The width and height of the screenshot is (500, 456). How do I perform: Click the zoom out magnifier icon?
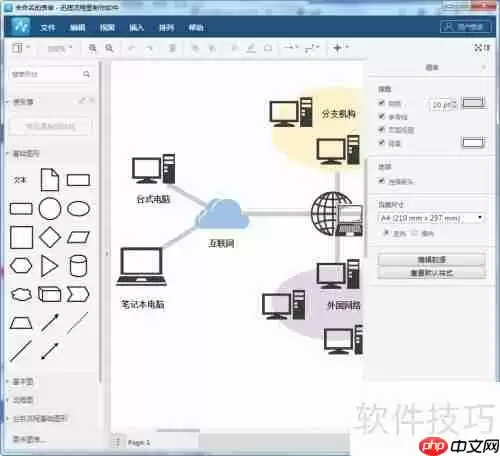[x=109, y=48]
